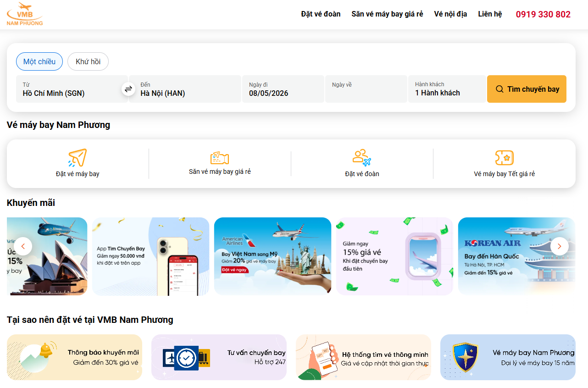Click the ticket icon for Săn vé máy bay giá rẻ
Viewport: 588px width, 388px height.
click(220, 158)
